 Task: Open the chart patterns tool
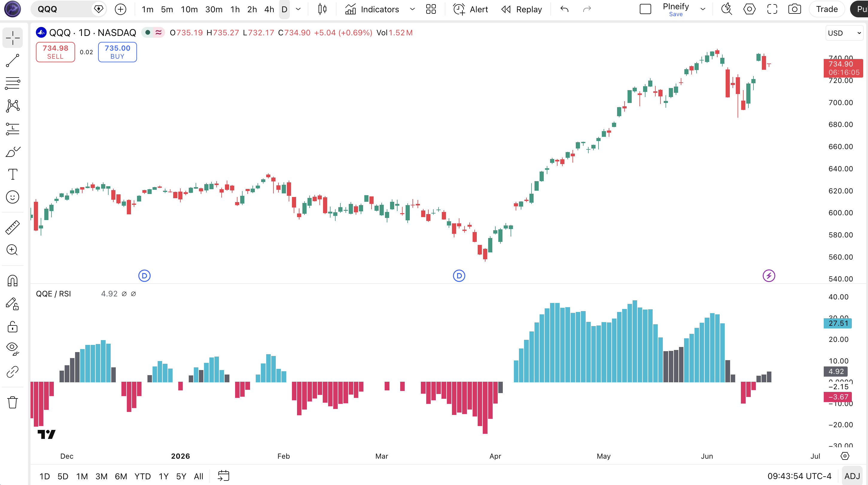[13, 106]
